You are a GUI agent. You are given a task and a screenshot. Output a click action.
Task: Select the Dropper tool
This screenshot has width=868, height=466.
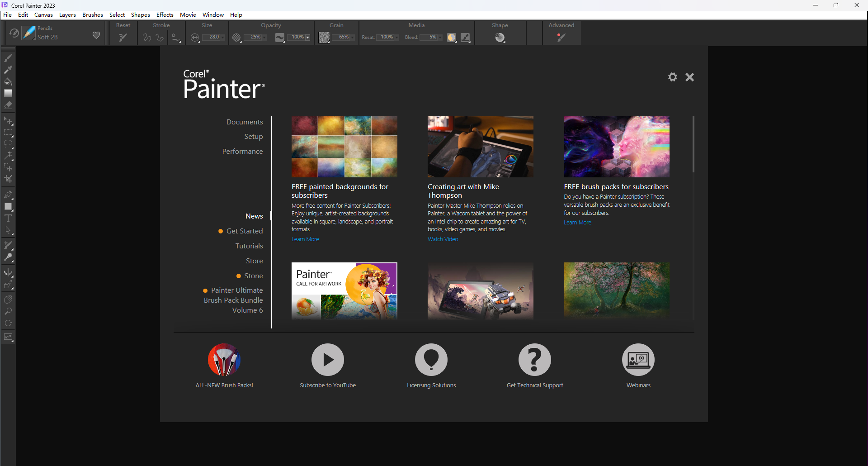pyautogui.click(x=8, y=70)
